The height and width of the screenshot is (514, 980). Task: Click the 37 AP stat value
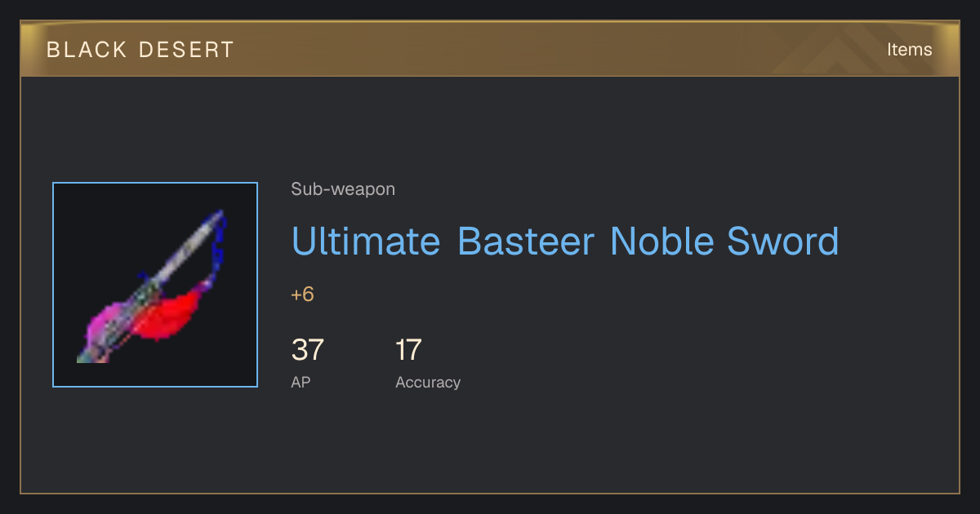pyautogui.click(x=307, y=350)
